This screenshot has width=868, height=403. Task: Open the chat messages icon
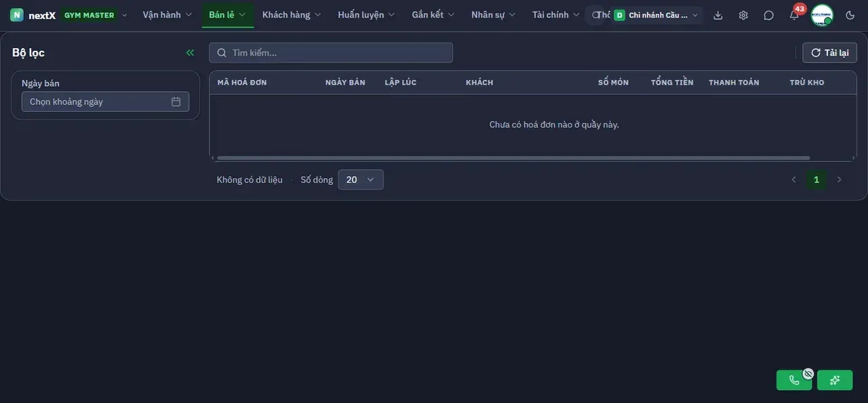[x=768, y=15]
